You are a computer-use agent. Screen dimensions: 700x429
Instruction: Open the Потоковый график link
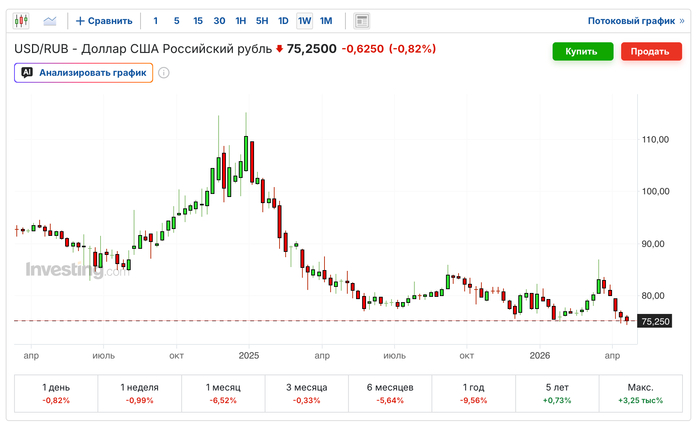pos(630,20)
